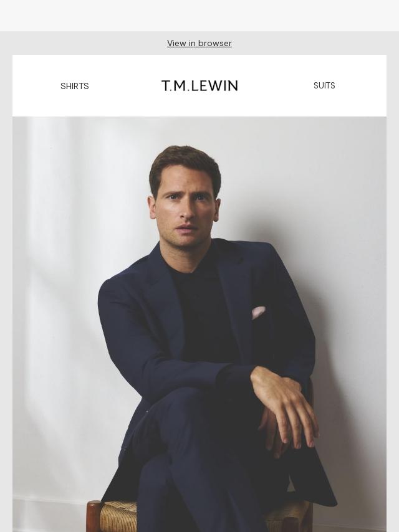
Task: Click the white header bar between SHIRTS and logo
Action: point(125,86)
